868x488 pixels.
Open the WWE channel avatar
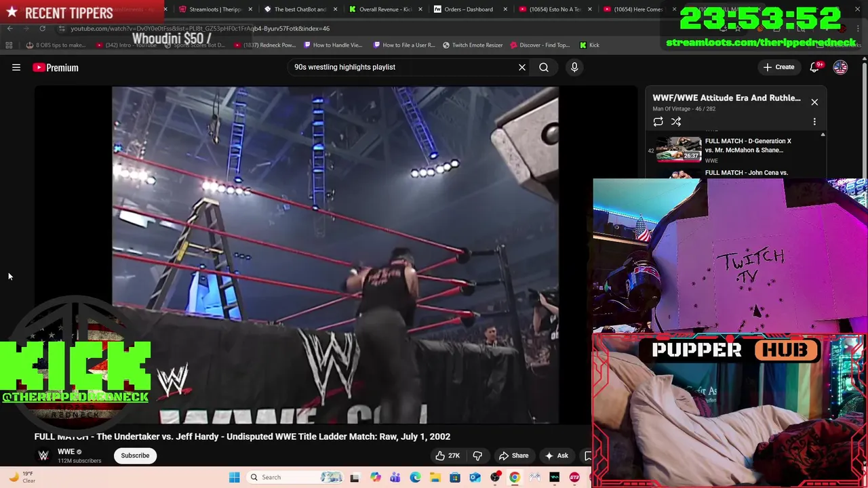click(x=43, y=455)
